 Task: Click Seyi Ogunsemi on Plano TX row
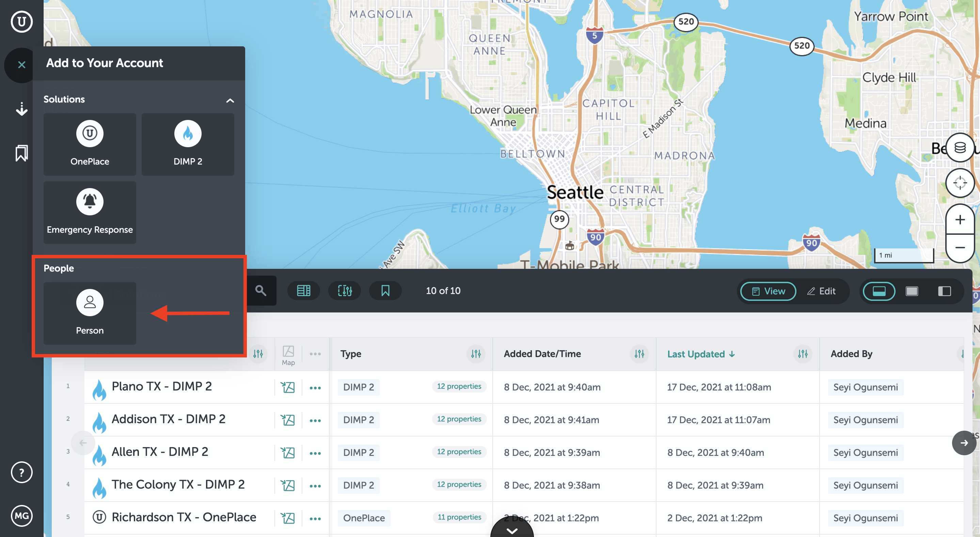click(865, 387)
